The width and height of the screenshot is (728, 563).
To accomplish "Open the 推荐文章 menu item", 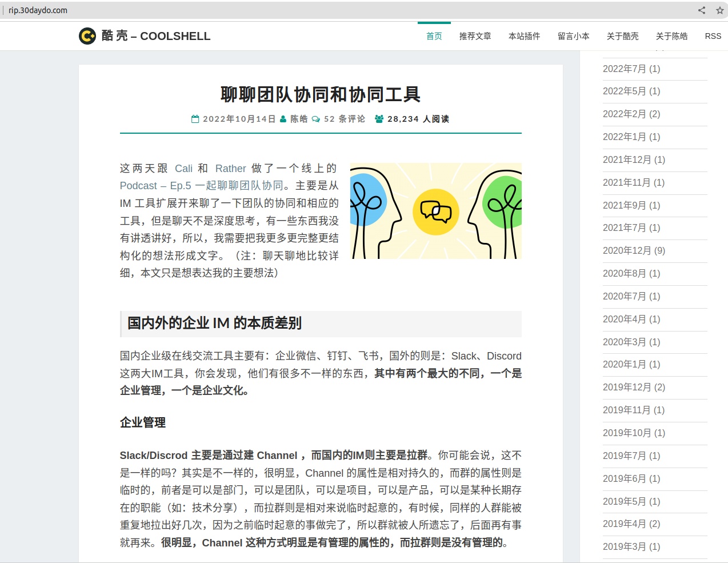I will coord(475,36).
